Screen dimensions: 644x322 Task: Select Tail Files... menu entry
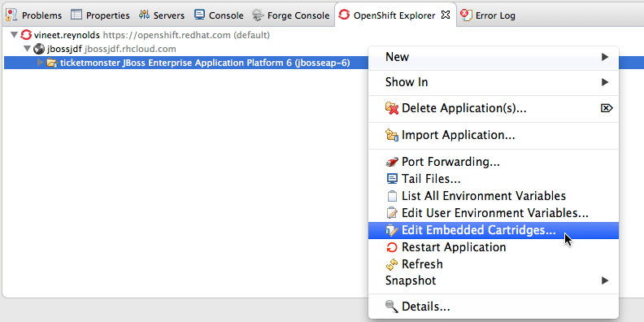click(494, 179)
